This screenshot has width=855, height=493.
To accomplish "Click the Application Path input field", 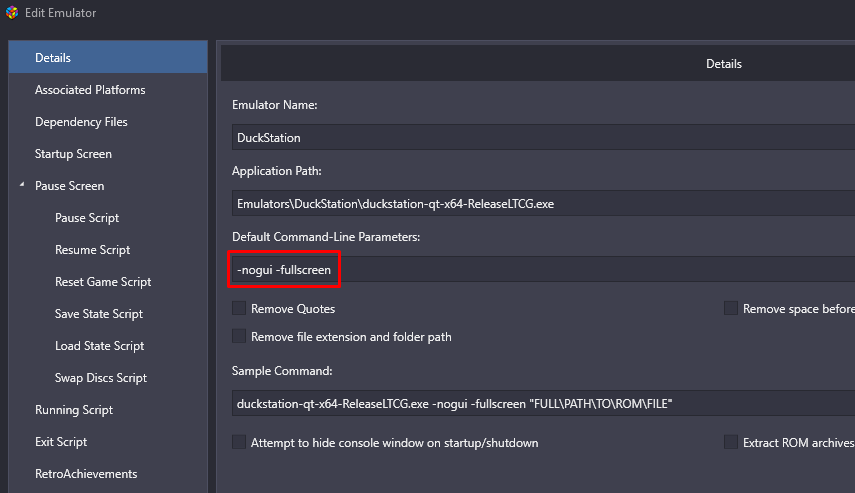I will [x=540, y=203].
